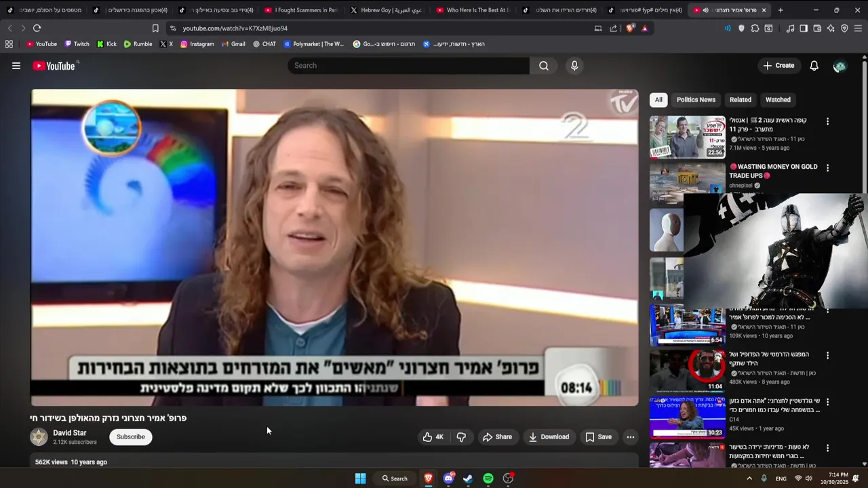
Task: Dislike the video with thumbs down
Action: (461, 437)
